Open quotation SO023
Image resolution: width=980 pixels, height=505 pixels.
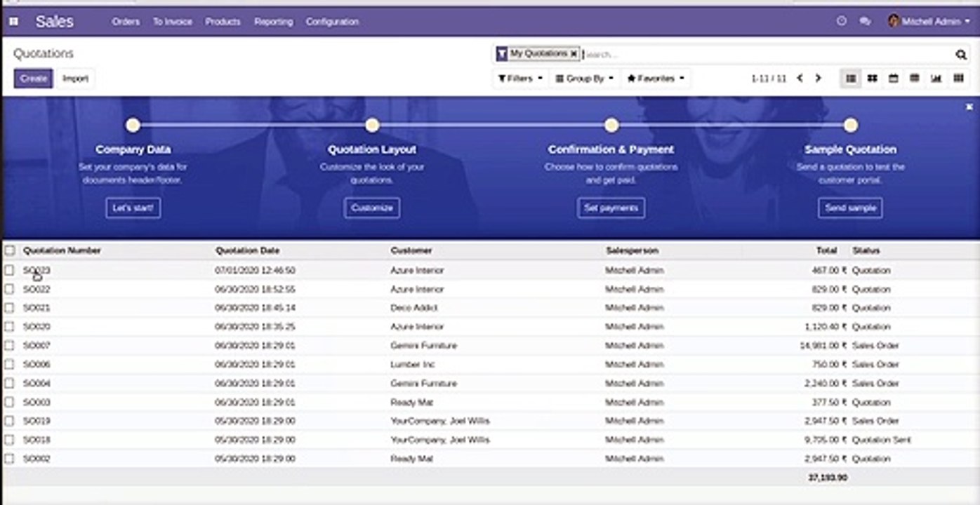pos(37,270)
